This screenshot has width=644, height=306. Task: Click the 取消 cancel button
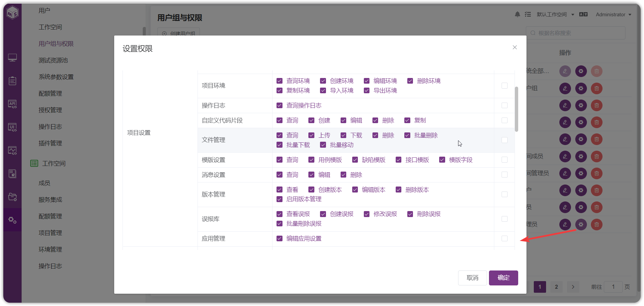[x=472, y=278]
